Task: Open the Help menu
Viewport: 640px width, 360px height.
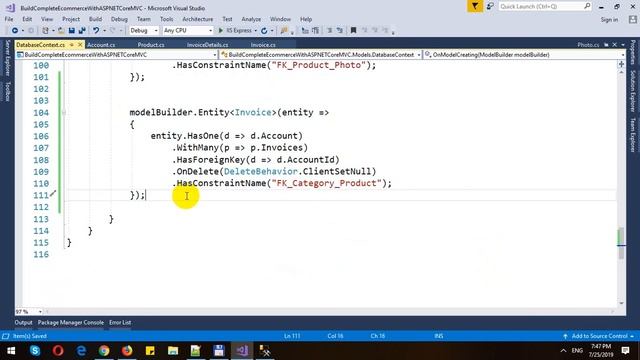Action: pyautogui.click(x=306, y=19)
